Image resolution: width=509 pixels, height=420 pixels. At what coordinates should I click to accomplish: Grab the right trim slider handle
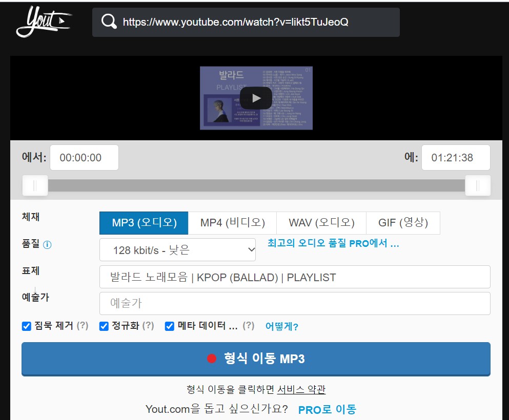(x=478, y=185)
